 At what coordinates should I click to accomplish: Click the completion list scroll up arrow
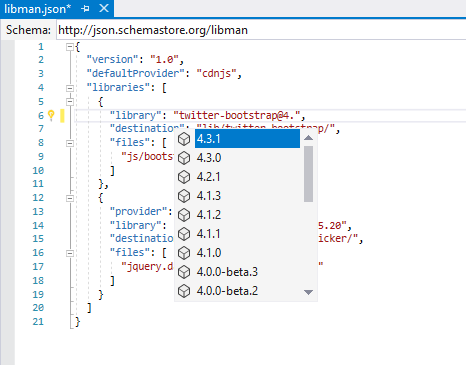308,138
